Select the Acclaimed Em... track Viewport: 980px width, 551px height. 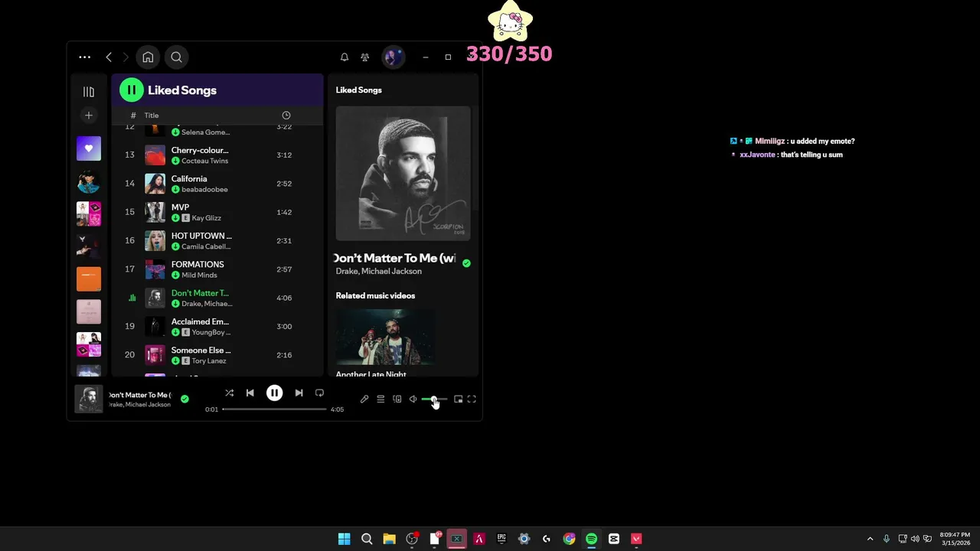click(217, 326)
